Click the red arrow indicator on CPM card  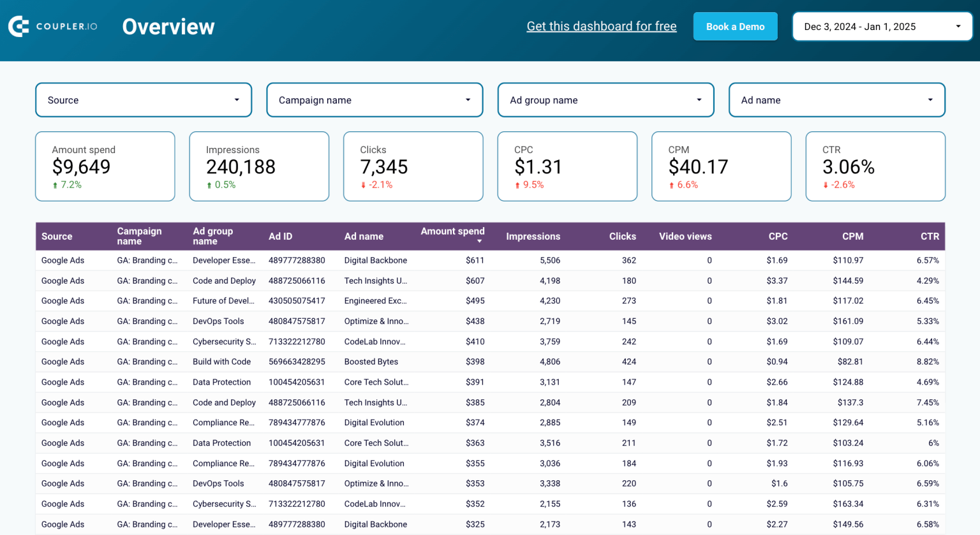672,184
